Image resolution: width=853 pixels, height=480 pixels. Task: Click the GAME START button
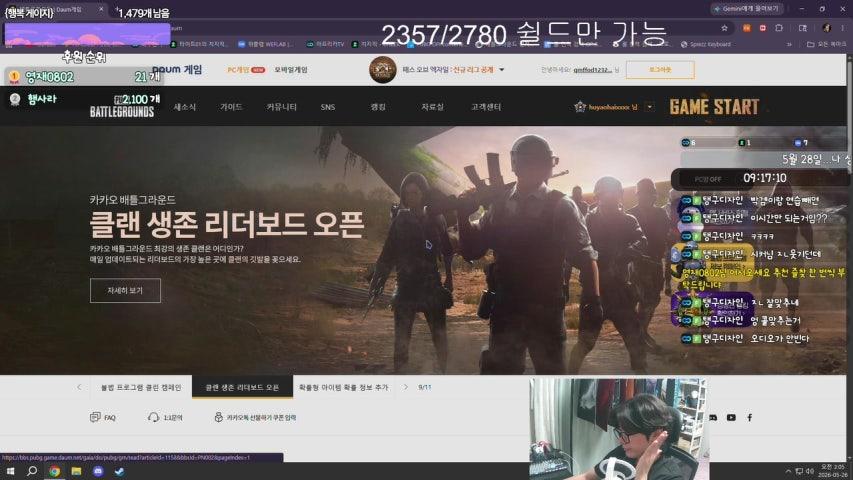[x=714, y=107]
